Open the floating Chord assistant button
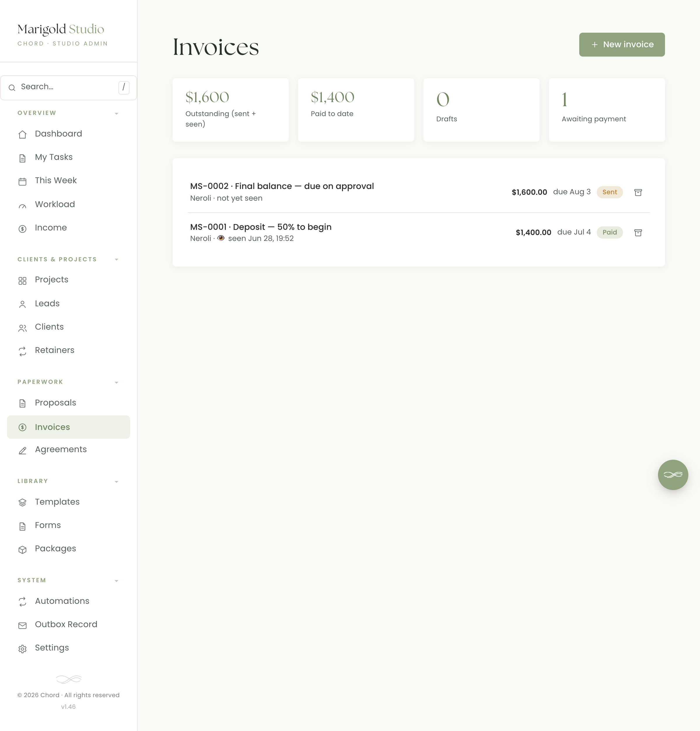The width and height of the screenshot is (700, 731). coord(673,474)
